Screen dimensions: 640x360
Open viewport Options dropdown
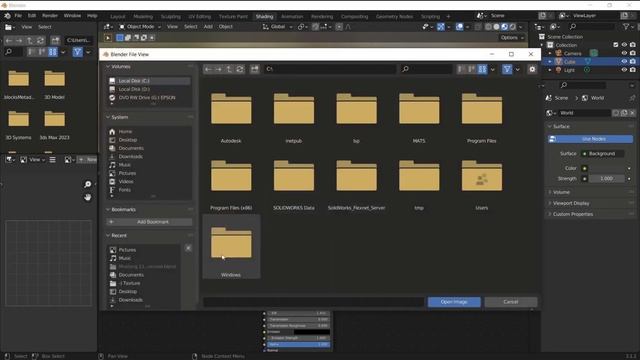click(x=512, y=38)
